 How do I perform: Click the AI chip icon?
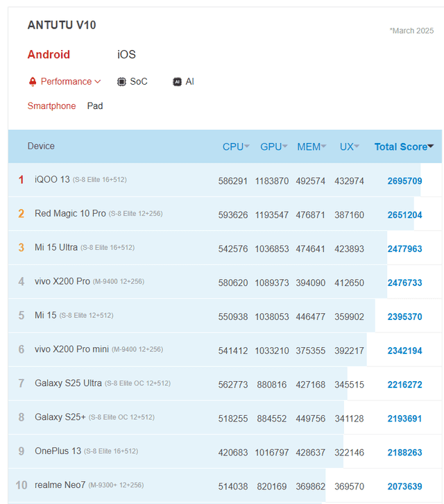177,82
